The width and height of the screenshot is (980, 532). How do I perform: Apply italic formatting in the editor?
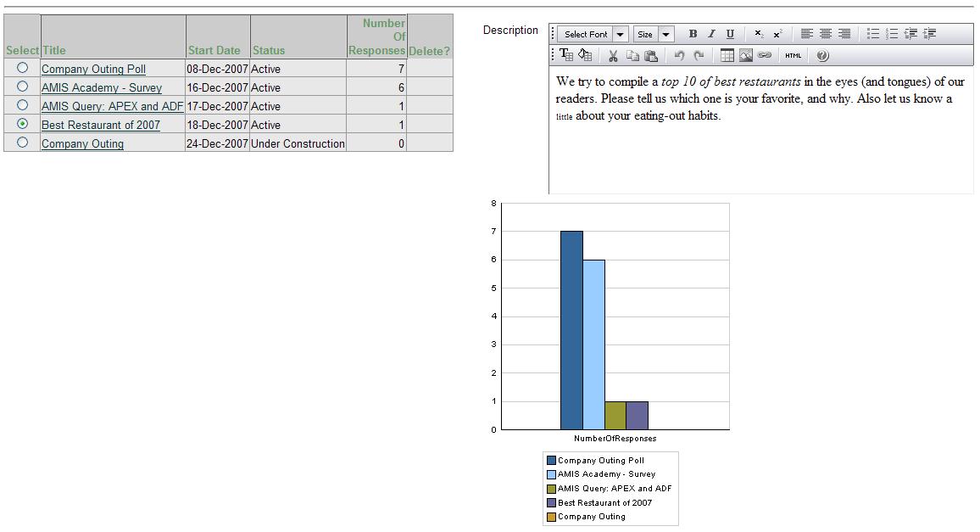click(711, 34)
